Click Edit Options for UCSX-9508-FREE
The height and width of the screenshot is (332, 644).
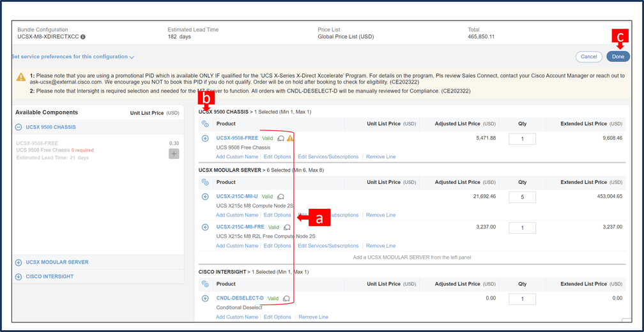(277, 157)
